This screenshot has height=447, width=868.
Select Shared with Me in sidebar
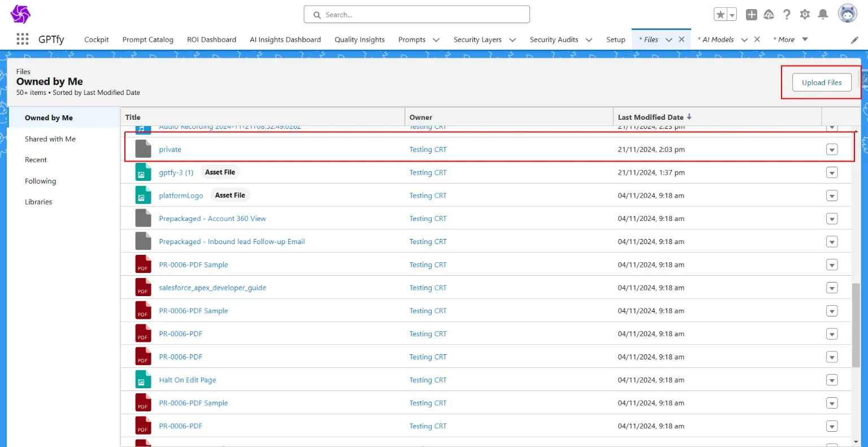pos(50,139)
